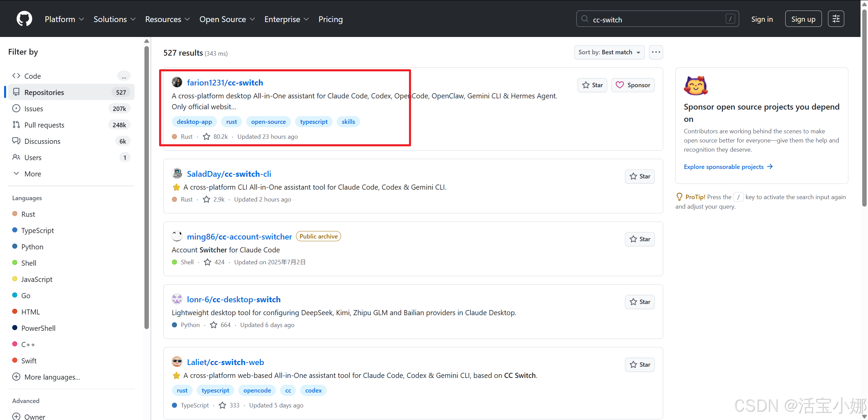The image size is (868, 420).
Task: Expand the Enterprise menu
Action: pyautogui.click(x=287, y=19)
